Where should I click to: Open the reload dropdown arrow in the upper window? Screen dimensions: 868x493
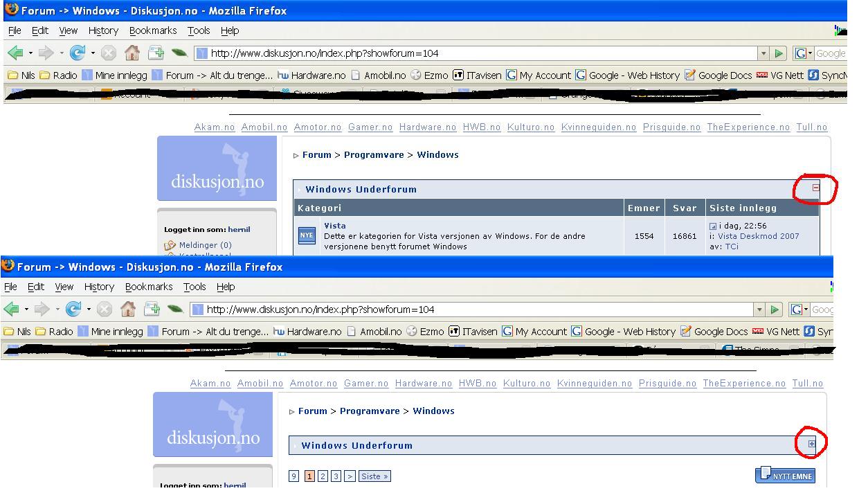coord(92,53)
